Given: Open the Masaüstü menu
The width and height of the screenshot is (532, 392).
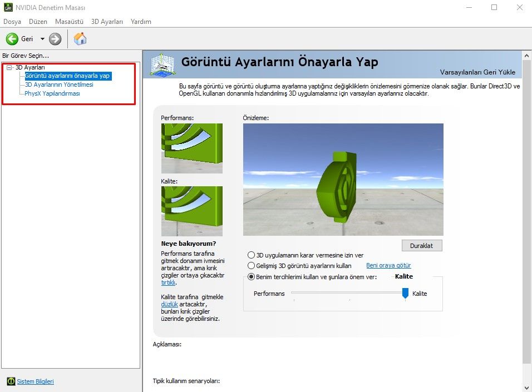Looking at the screenshot, I should (x=69, y=22).
